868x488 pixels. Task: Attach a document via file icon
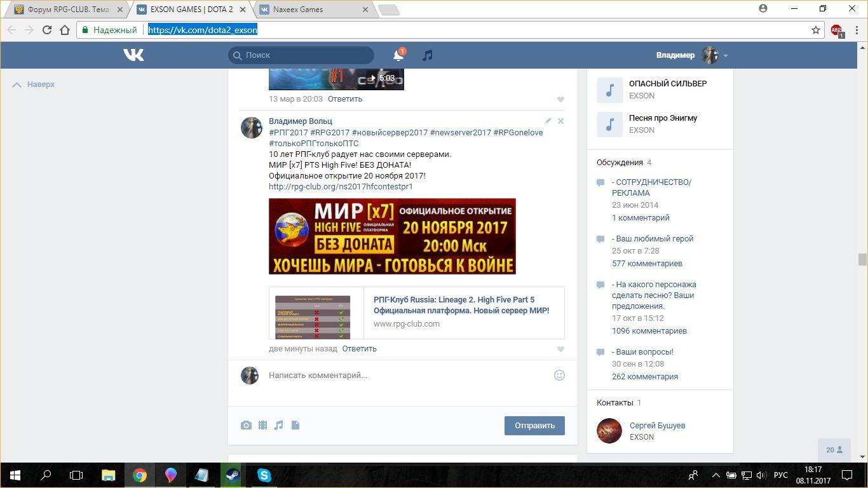click(x=295, y=426)
